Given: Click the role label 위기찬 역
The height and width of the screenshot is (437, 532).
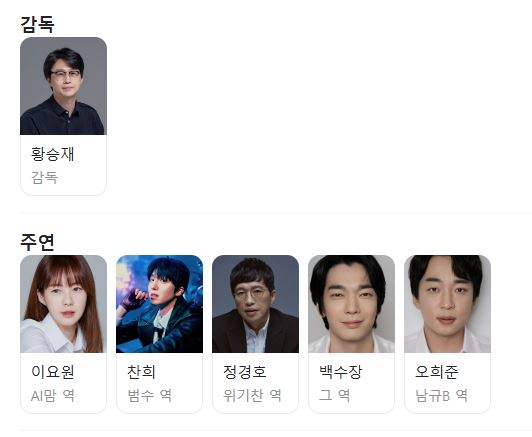Looking at the screenshot, I should [x=252, y=396].
